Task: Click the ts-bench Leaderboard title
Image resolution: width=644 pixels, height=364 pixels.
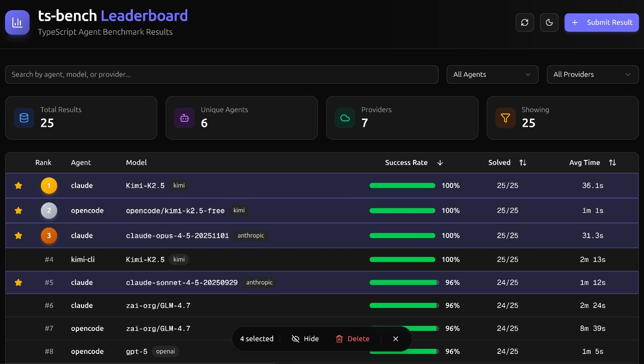Action: click(x=113, y=16)
